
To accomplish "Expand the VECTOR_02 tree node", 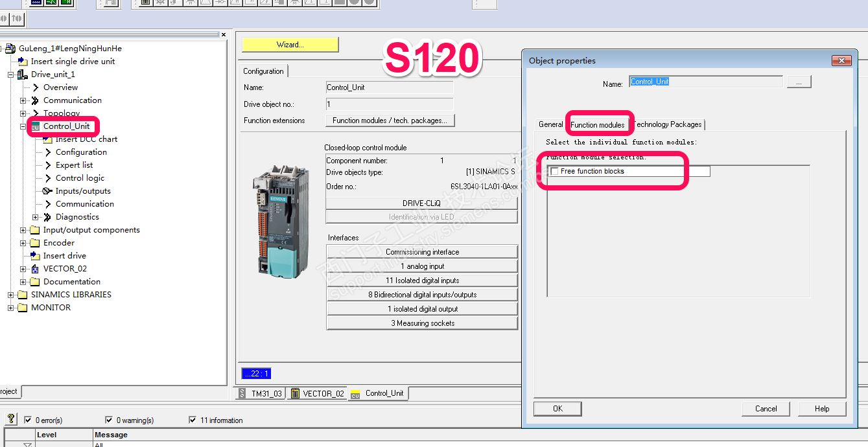I will pos(23,269).
